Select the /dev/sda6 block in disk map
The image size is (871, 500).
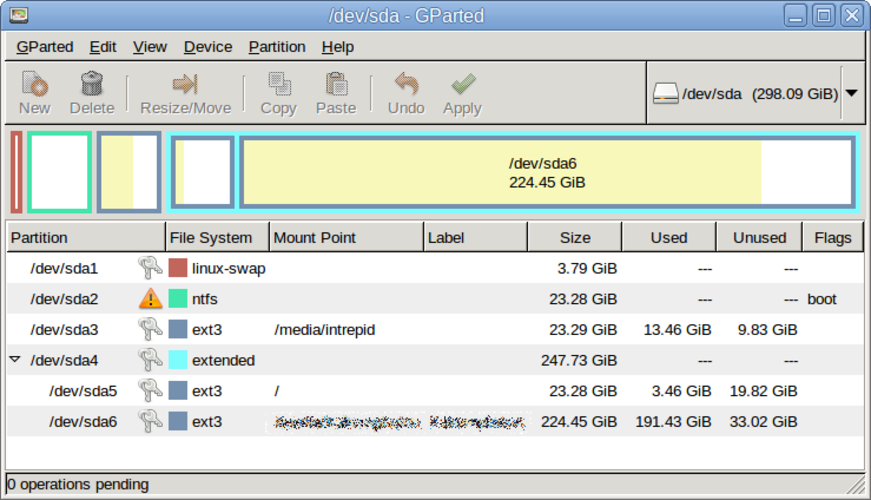coord(547,172)
